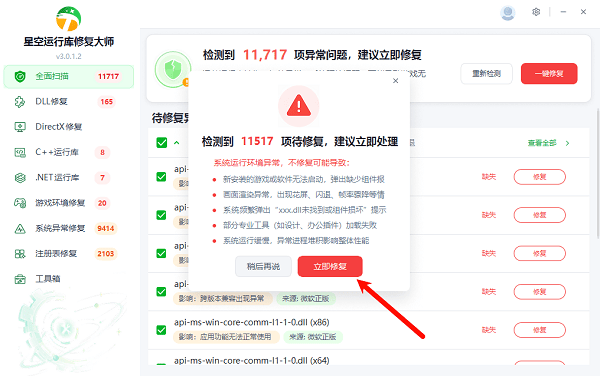This screenshot has height=376, width=600.
Task: Click the DLL修复 puzzle icon
Action: click(x=20, y=102)
